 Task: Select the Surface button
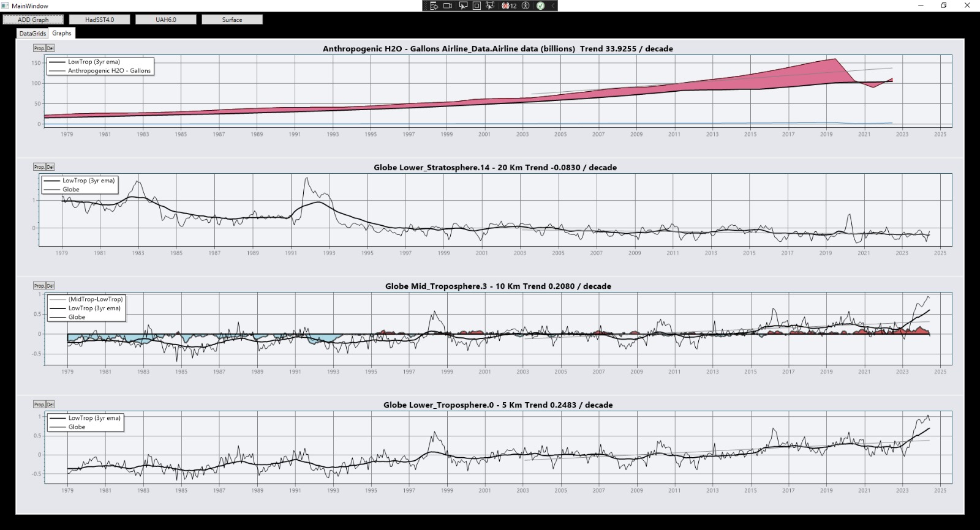[x=232, y=20]
